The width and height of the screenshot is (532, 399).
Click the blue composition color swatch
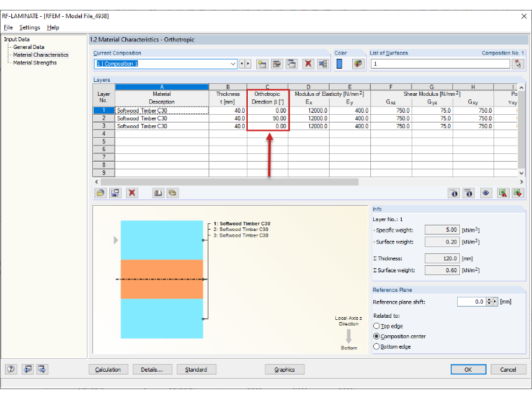[339, 64]
